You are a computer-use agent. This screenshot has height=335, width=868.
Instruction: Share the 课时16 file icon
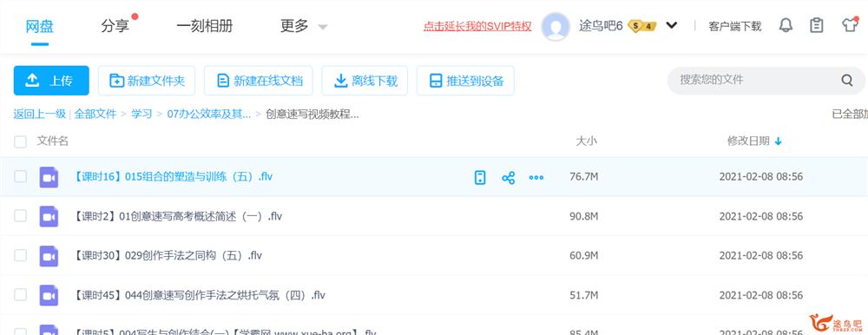[508, 178]
